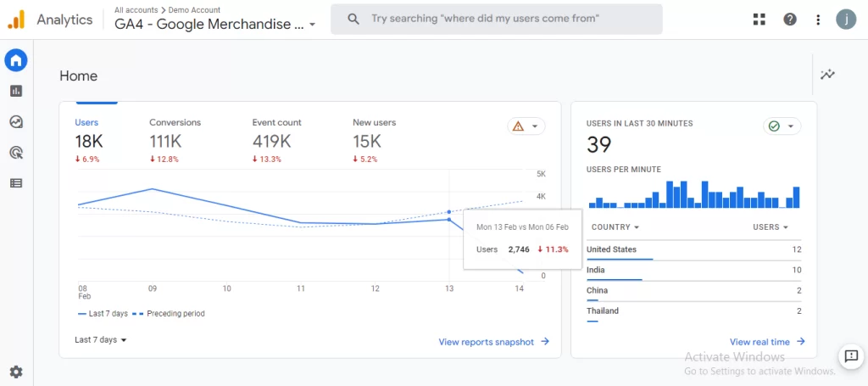The height and width of the screenshot is (386, 868).
Task: Click the India country row
Action: 693,271
